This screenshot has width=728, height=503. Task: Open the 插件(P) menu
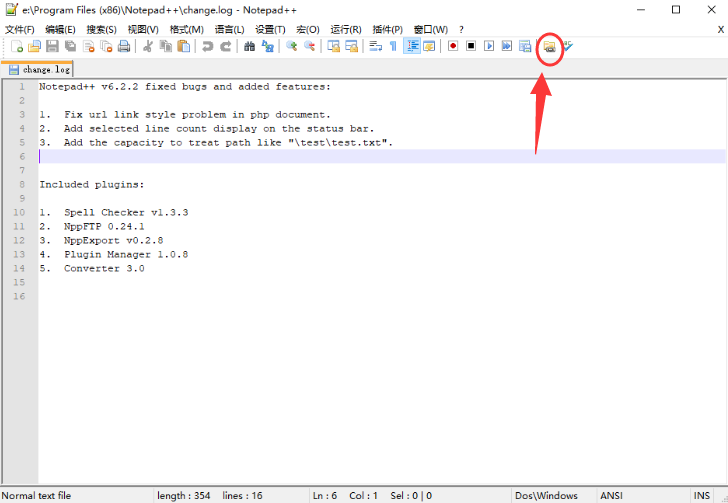coord(387,29)
